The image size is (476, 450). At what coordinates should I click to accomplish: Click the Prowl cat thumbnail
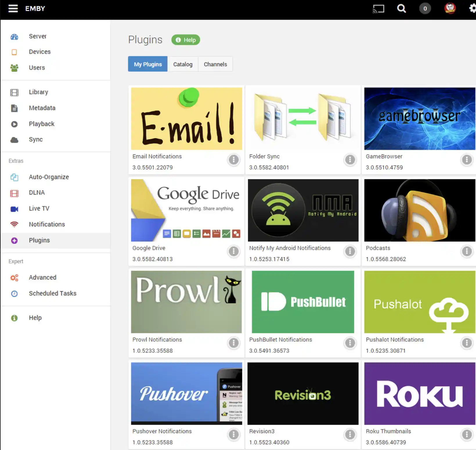(186, 302)
